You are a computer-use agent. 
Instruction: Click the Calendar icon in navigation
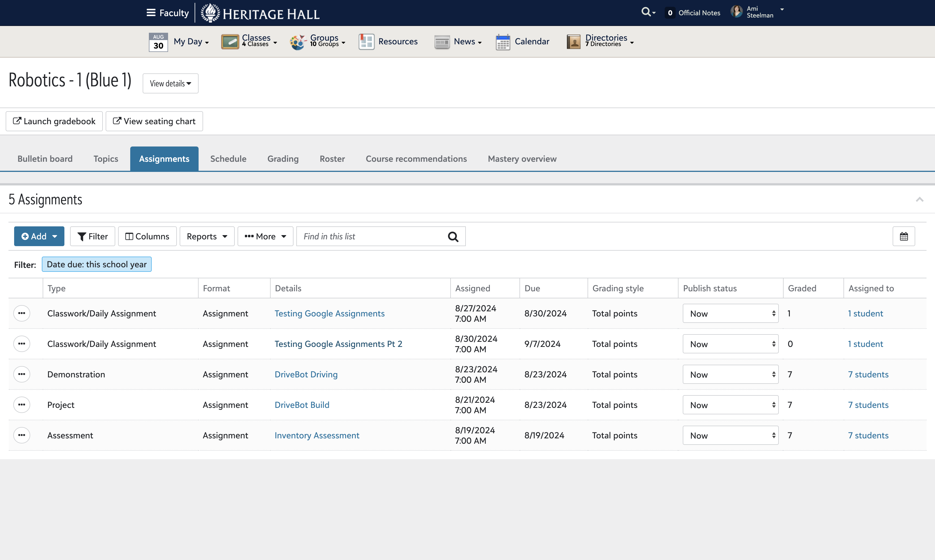click(x=503, y=42)
